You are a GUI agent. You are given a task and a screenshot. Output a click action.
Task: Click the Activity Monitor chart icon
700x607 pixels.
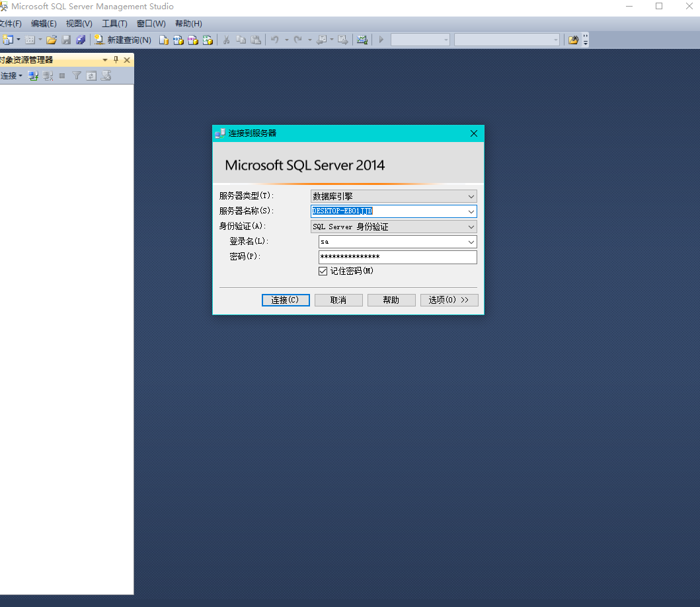(362, 40)
